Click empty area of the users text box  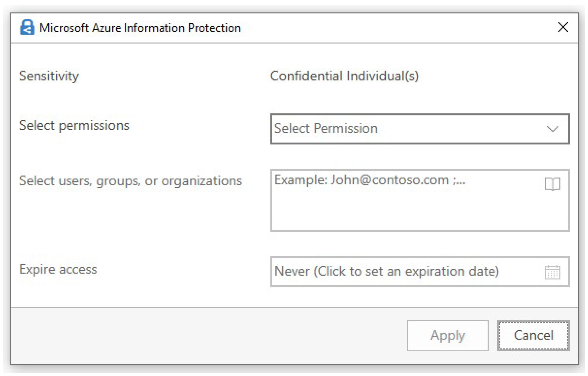click(415, 213)
